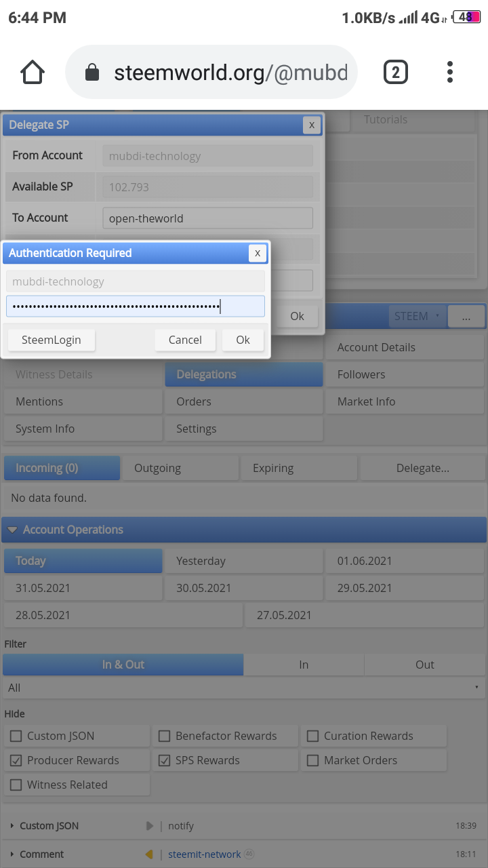This screenshot has height=868, width=488.
Task: Open the Market Info tab
Action: (405, 401)
